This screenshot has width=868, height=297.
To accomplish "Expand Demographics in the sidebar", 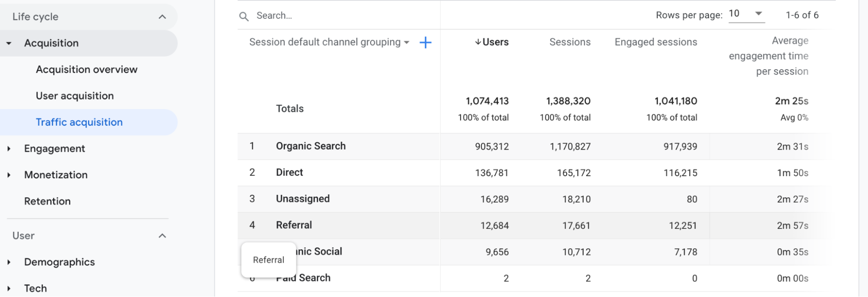I will click(x=9, y=262).
